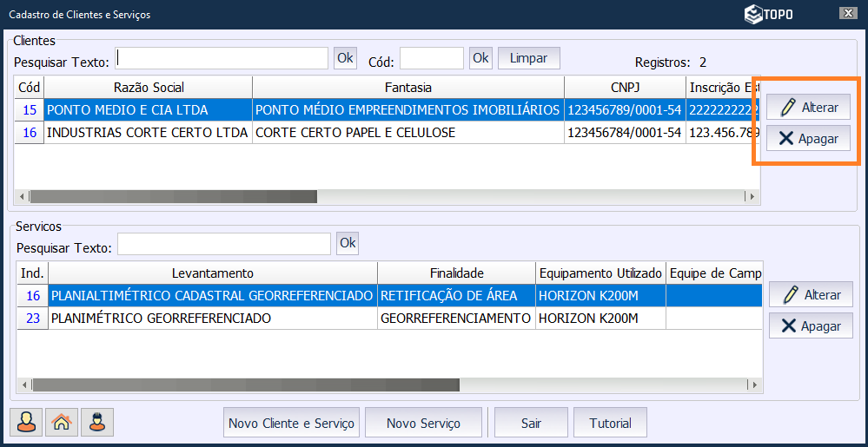
Task: Click the worker with helmet icon
Action: [x=97, y=423]
